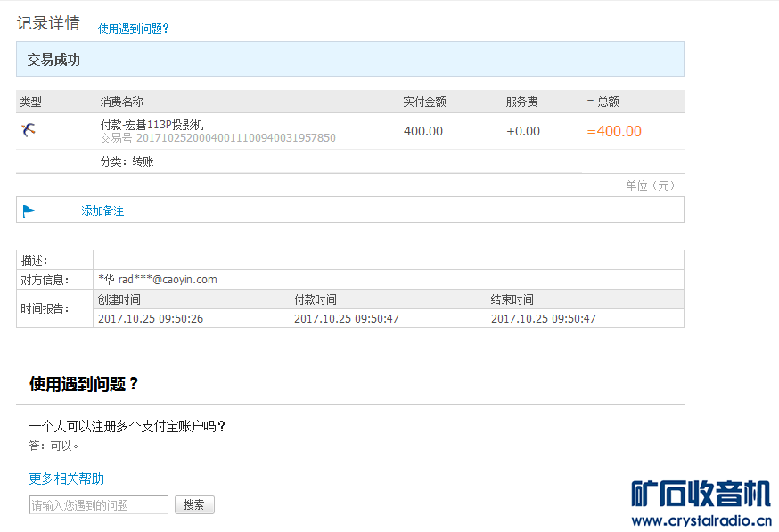Click creation time 2017.10.25 09:50:26
779x532 pixels.
click(x=151, y=318)
